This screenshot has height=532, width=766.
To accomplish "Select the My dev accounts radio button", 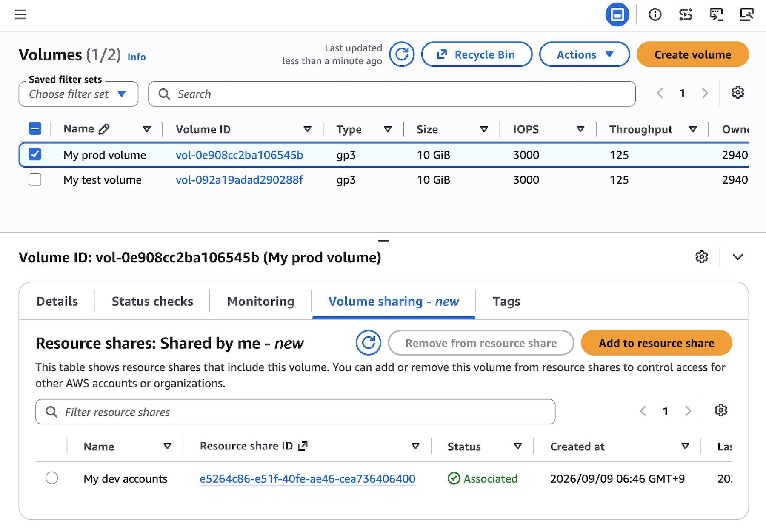I will [52, 478].
